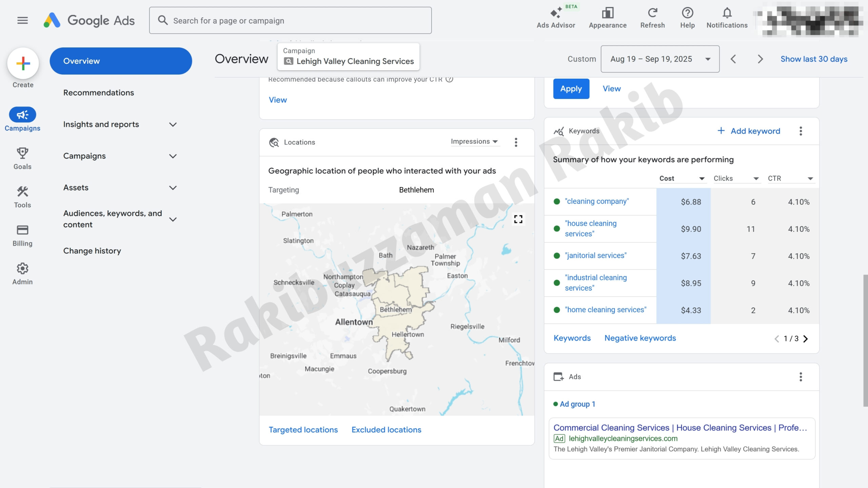Expand the locations map to fullscreen
This screenshot has height=488, width=868.
point(518,219)
